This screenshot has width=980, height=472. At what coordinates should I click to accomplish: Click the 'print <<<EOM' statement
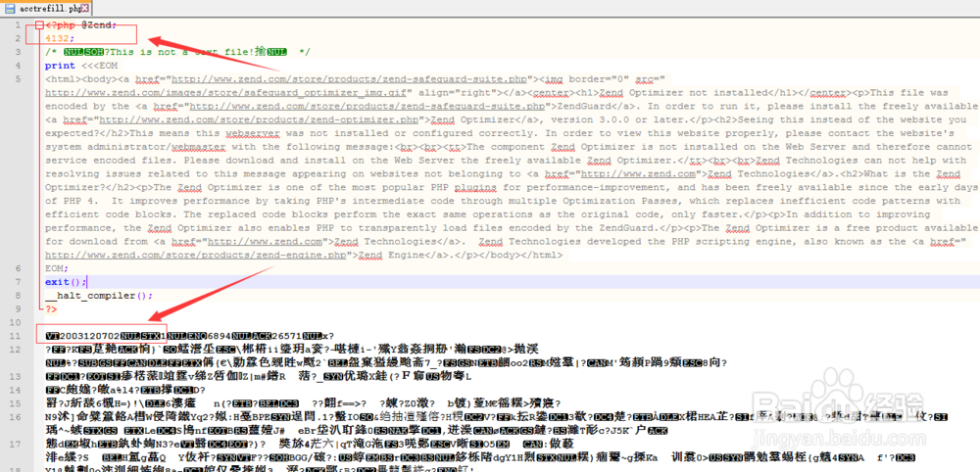pos(80,66)
